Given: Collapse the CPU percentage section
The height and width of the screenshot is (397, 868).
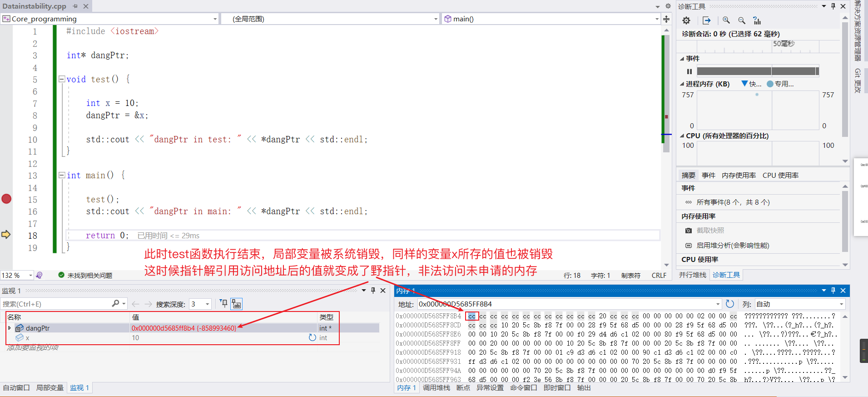Looking at the screenshot, I should click(x=682, y=136).
